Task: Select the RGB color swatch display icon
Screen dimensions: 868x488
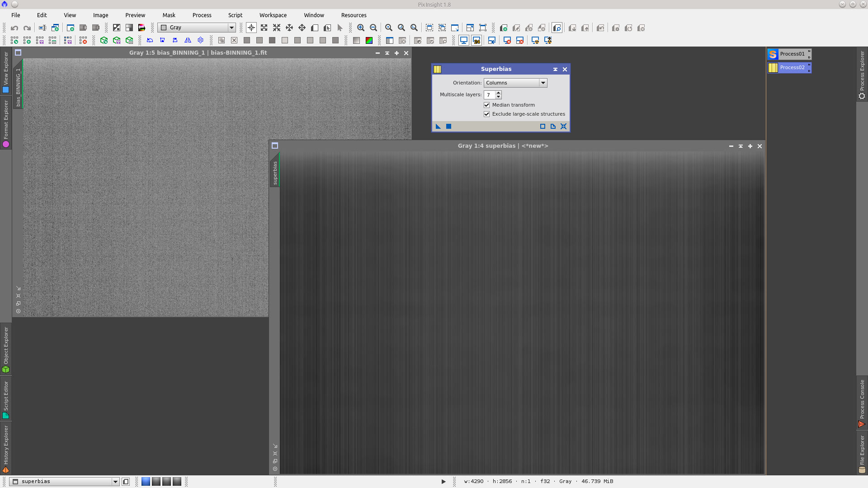Action: tap(369, 41)
